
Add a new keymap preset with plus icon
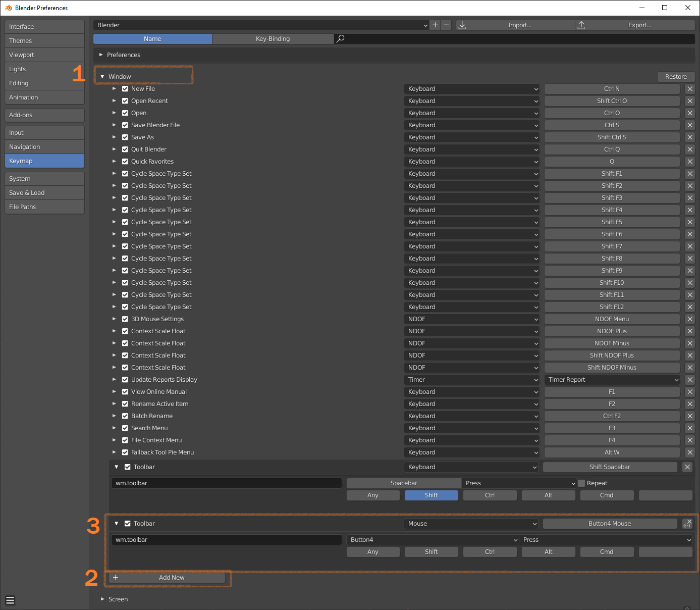point(435,25)
